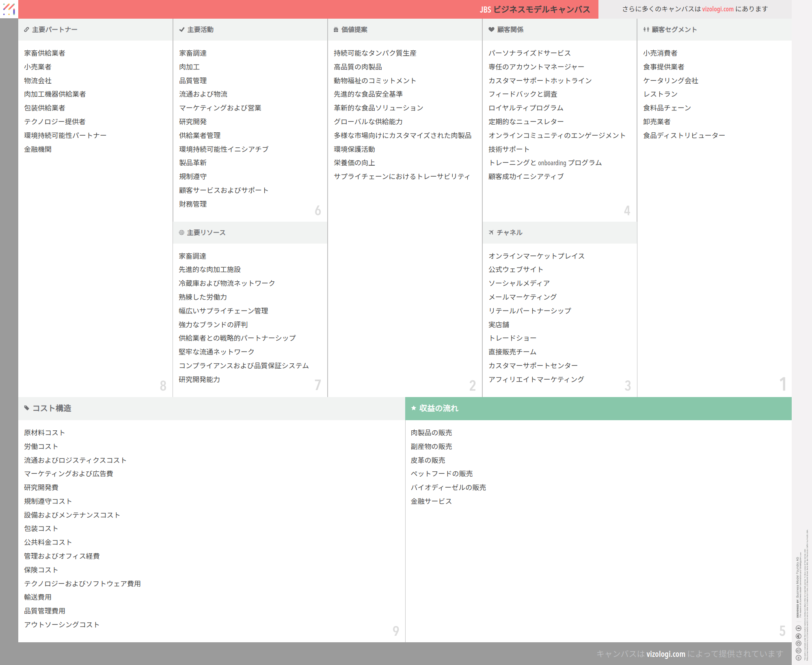Click the heart icon beside 顧客関係
Image resolution: width=812 pixels, height=665 pixels.
(491, 30)
